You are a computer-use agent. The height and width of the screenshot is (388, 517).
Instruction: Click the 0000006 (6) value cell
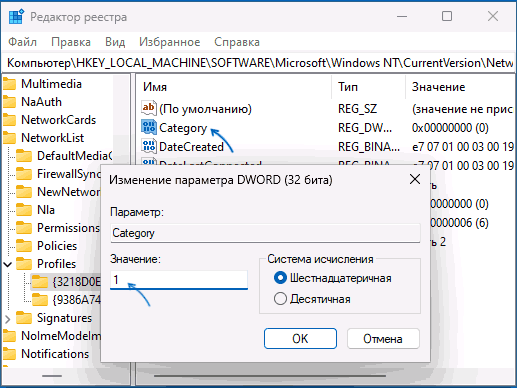[459, 223]
